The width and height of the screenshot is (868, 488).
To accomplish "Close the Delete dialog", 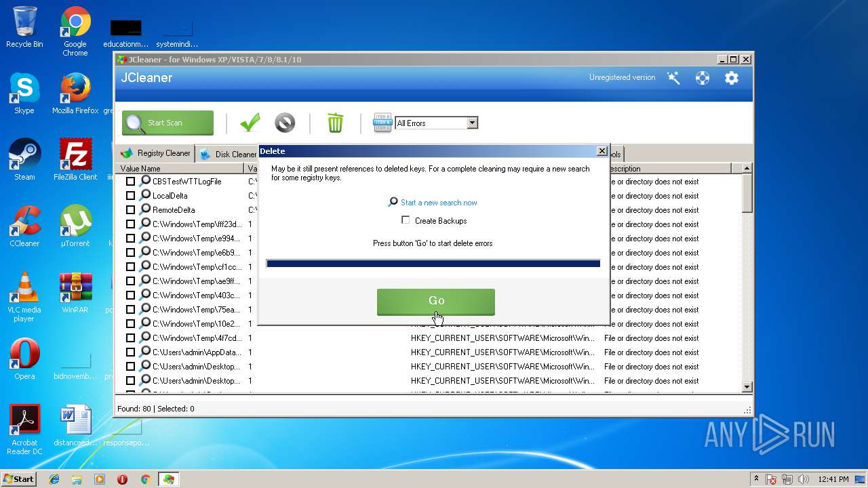I will click(601, 151).
